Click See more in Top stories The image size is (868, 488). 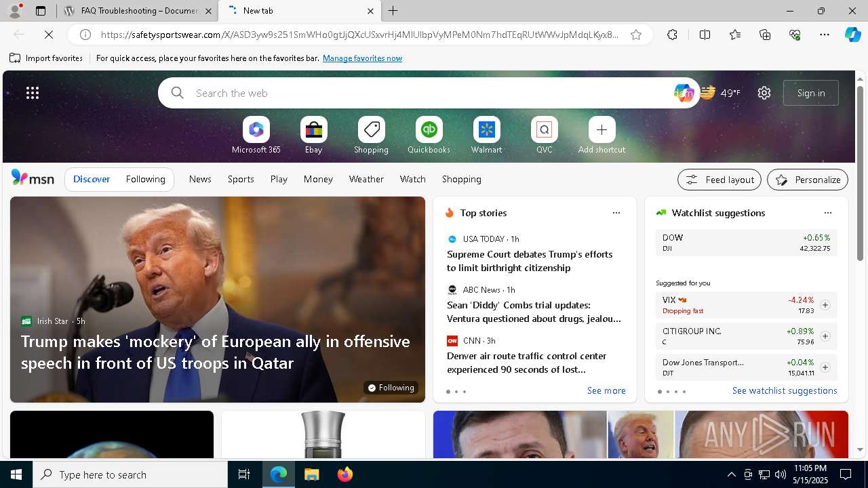(x=606, y=390)
